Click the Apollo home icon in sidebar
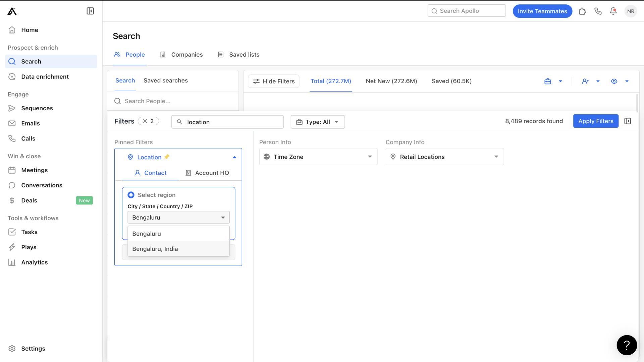 coord(11,11)
